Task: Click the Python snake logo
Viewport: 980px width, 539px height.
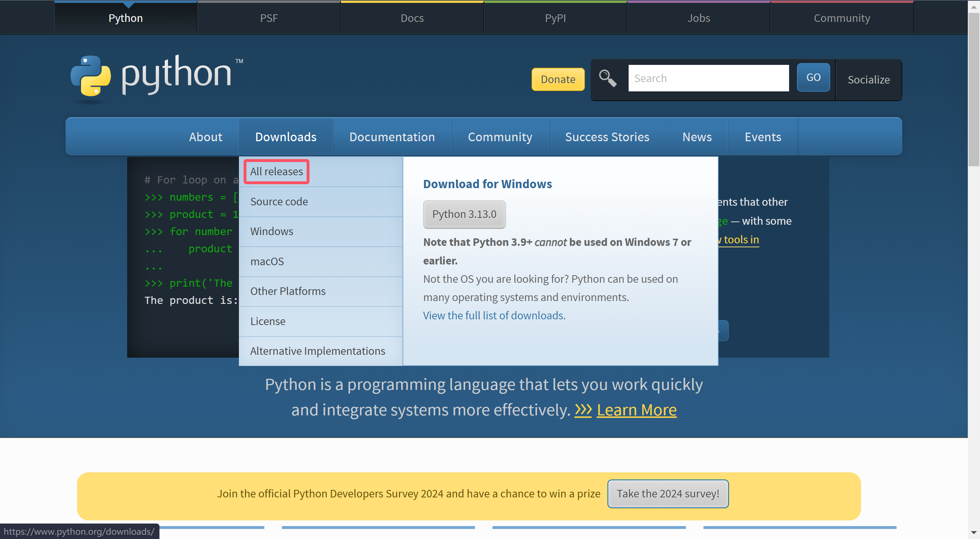Action: pyautogui.click(x=91, y=76)
